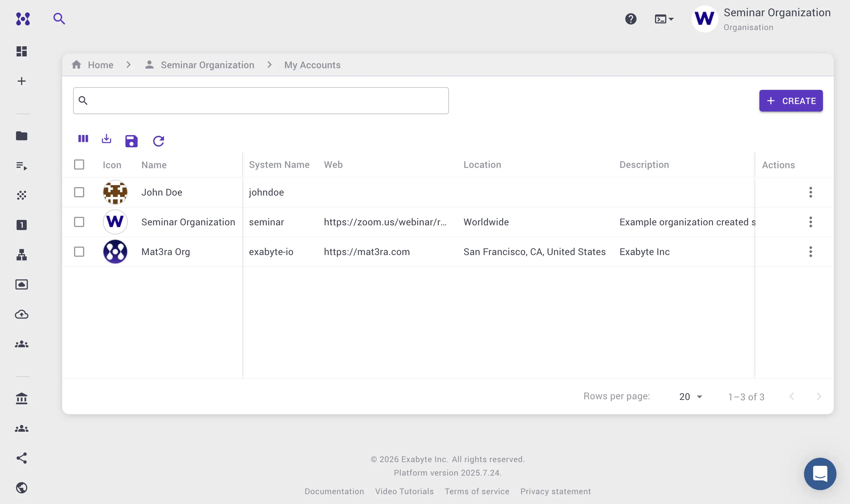Open the dashboard icon in sidebar
850x504 pixels.
pos(22,51)
